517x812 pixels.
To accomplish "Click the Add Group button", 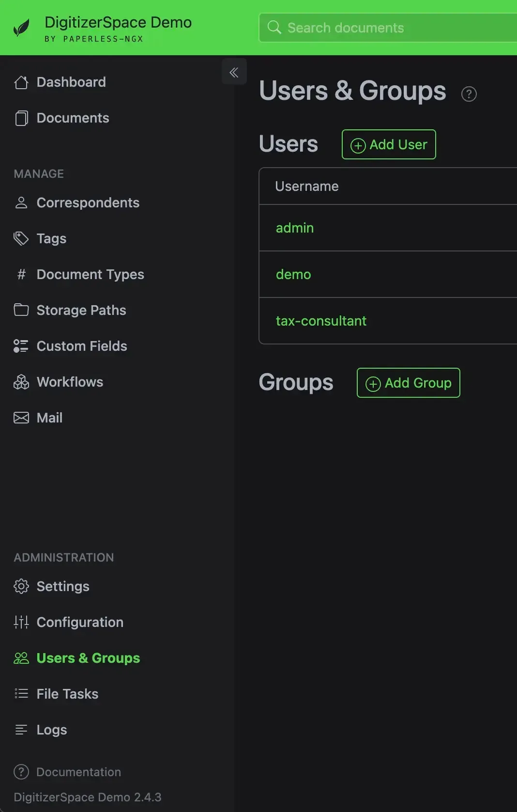I will (408, 383).
